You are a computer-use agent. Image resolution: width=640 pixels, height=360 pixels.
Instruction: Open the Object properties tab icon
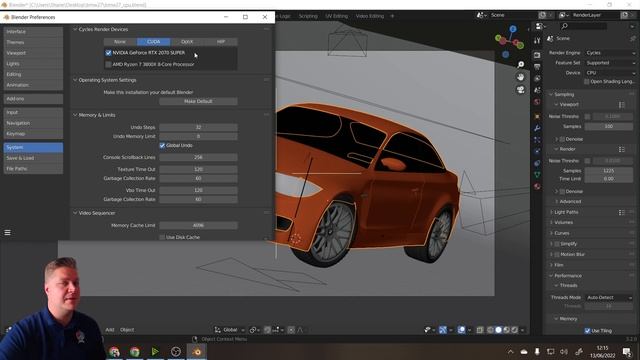[537, 116]
